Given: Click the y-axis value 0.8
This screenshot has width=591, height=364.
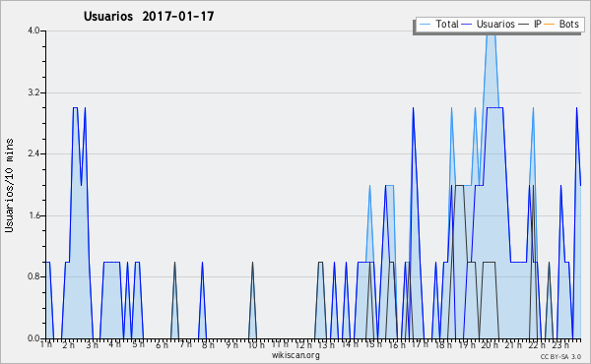Looking at the screenshot, I should (33, 276).
